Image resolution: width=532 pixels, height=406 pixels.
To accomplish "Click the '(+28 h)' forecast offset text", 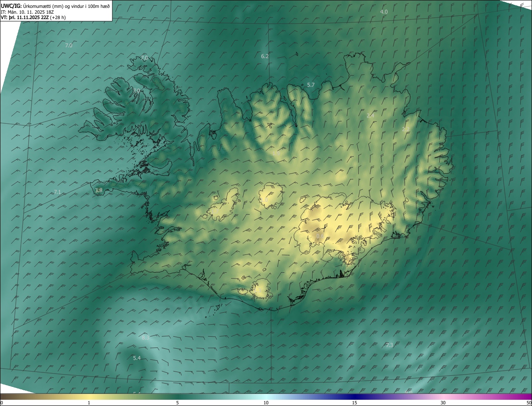I will point(57,17).
